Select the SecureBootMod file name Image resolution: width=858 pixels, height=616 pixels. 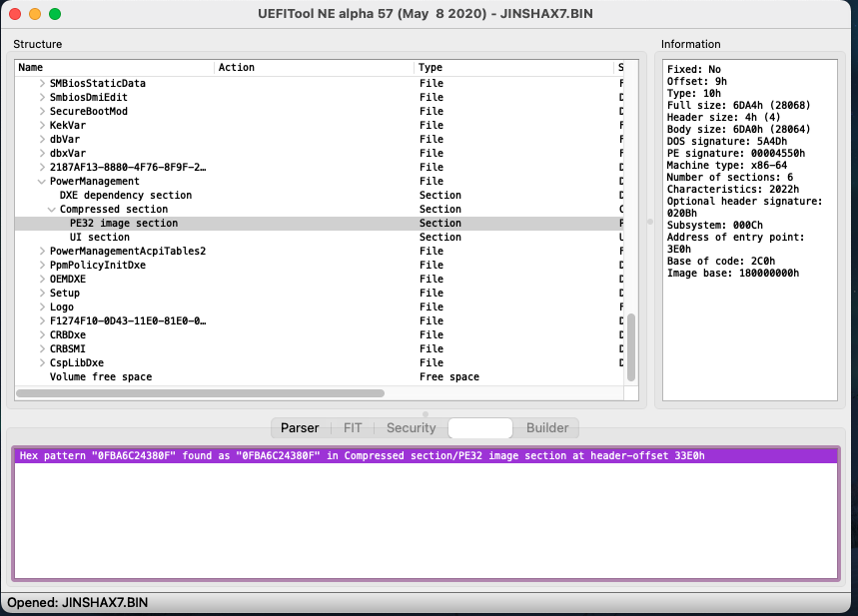tap(89, 111)
